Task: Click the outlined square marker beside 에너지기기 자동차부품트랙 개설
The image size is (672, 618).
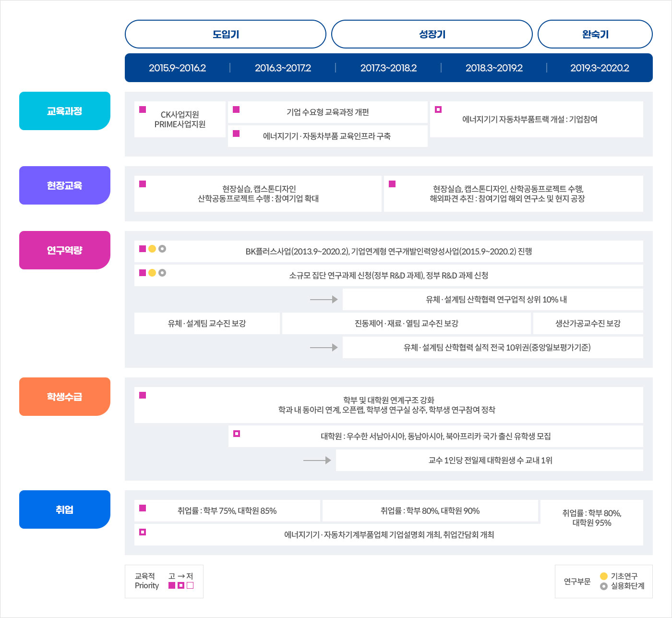Action: point(438,109)
